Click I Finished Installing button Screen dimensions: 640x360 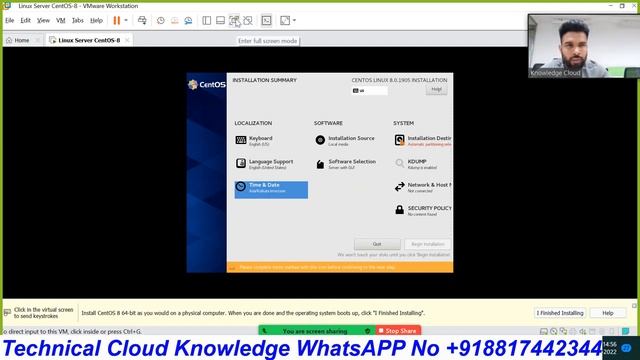pyautogui.click(x=560, y=313)
